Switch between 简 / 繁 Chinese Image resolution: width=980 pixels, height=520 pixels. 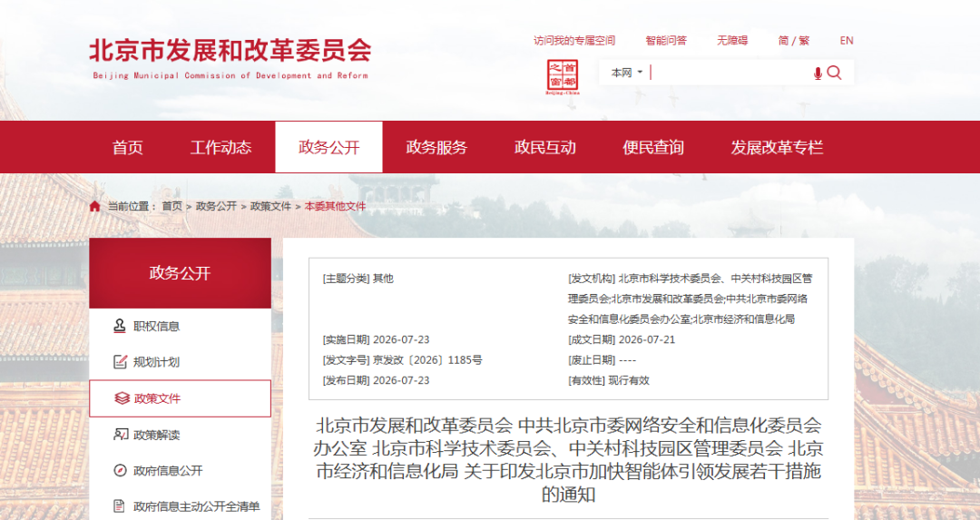click(794, 41)
